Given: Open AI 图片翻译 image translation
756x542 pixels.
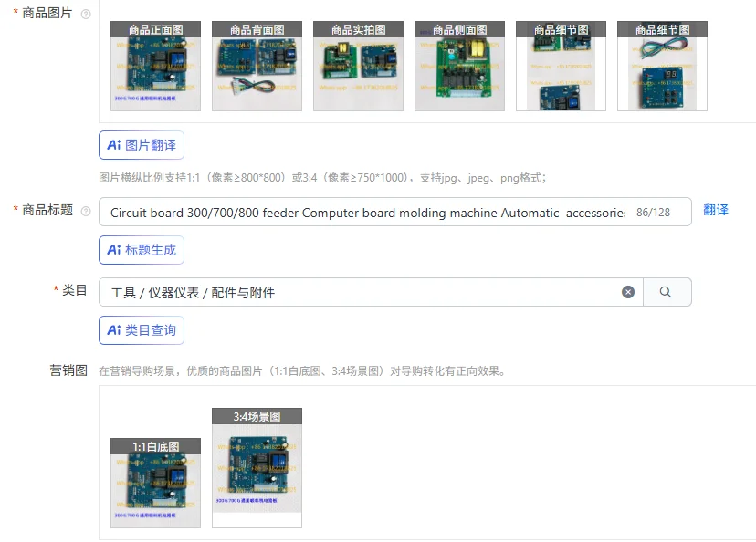Looking at the screenshot, I should click(142, 145).
